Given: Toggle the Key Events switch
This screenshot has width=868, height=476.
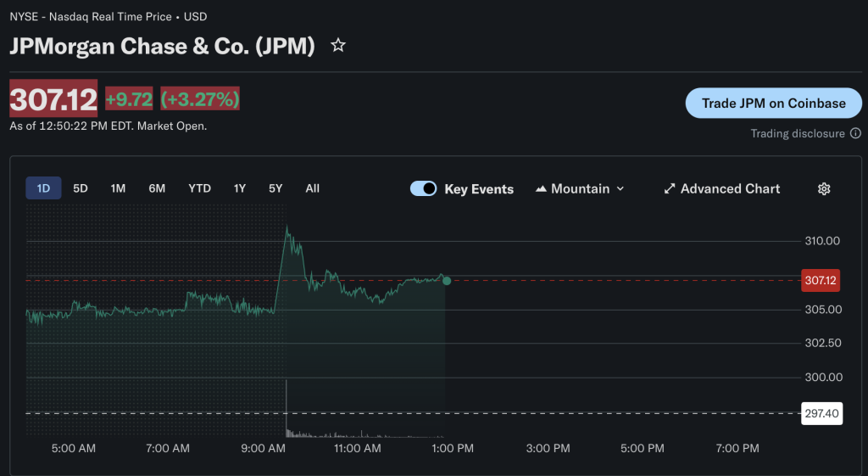Looking at the screenshot, I should point(424,189).
